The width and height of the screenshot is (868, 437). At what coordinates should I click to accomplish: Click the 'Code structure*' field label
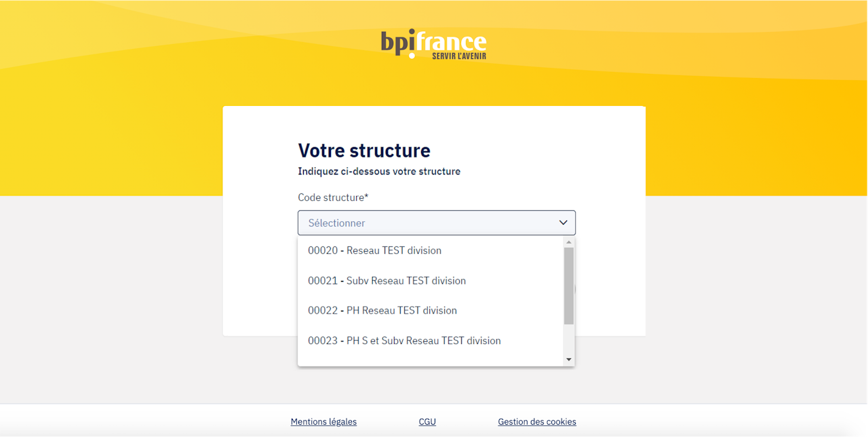coord(333,197)
